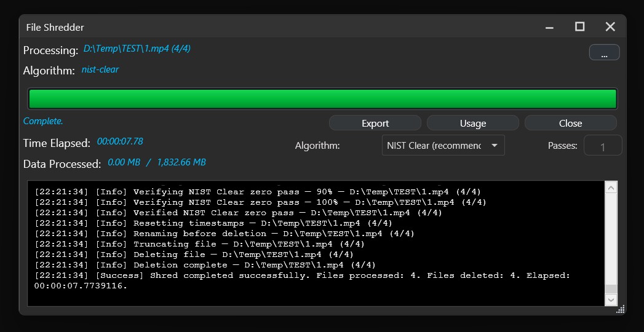Click the 'Resetting timestamps' log line
Screen dimensions: 644x332
pyautogui.click(x=213, y=223)
